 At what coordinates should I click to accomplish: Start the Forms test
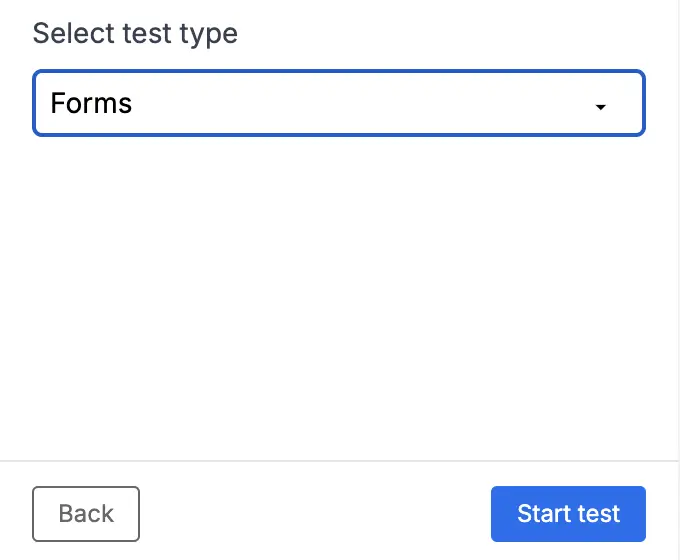pyautogui.click(x=568, y=514)
